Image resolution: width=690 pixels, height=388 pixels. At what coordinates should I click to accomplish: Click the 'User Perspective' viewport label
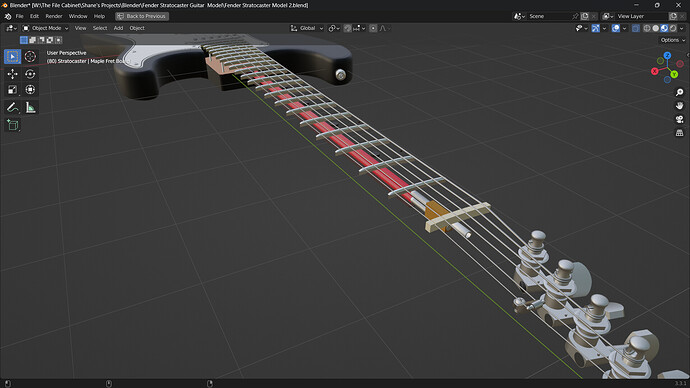pos(66,53)
